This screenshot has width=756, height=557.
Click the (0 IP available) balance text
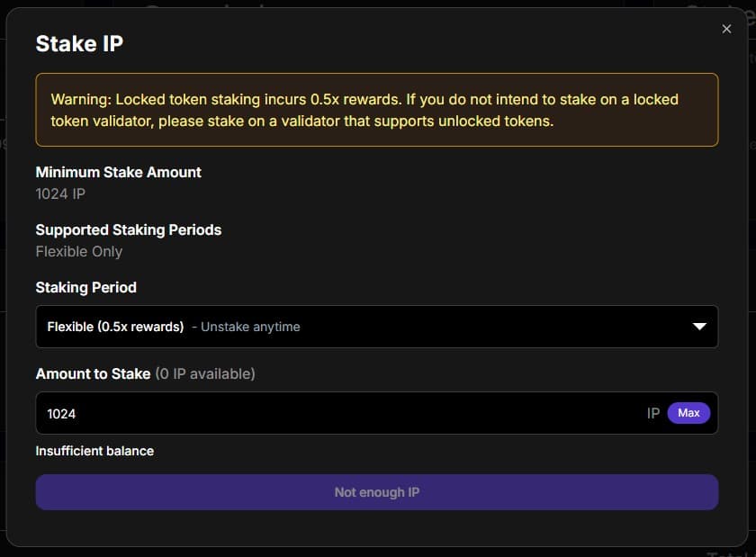205,373
